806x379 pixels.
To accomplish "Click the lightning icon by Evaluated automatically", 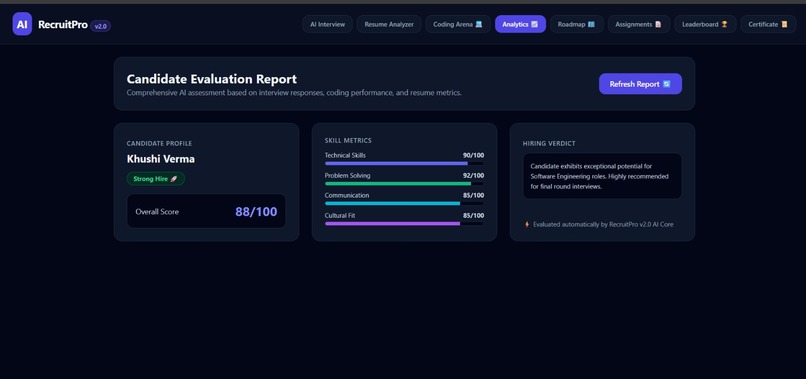I will click(527, 224).
